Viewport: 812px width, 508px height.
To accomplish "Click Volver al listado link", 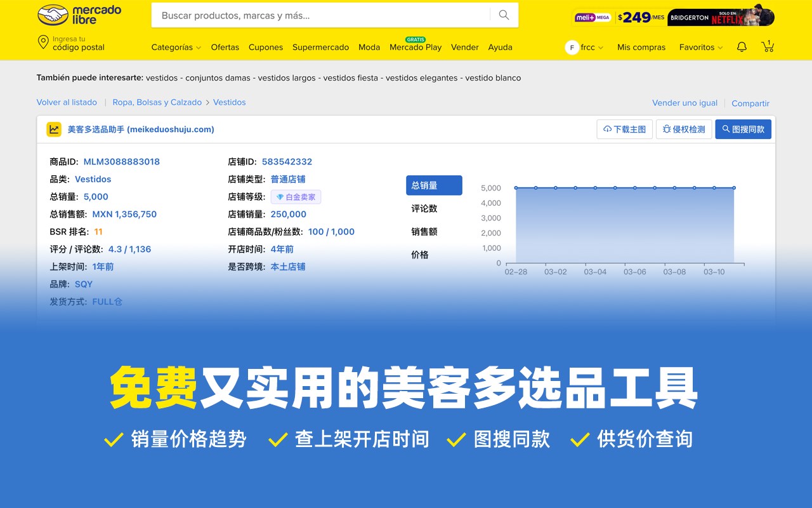I will (67, 102).
